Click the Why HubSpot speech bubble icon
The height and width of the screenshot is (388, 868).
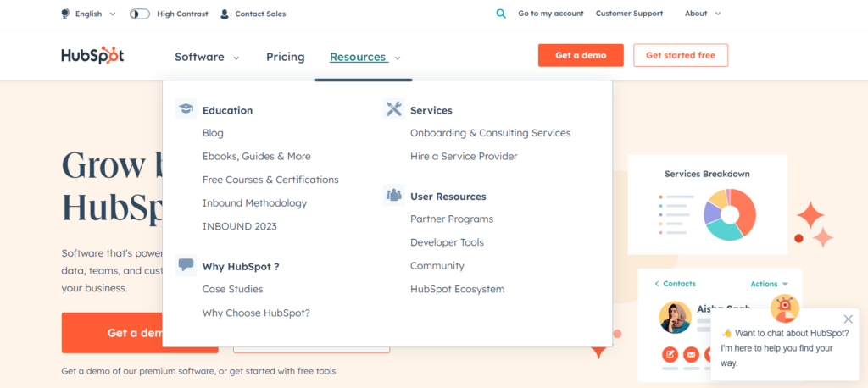(x=186, y=264)
